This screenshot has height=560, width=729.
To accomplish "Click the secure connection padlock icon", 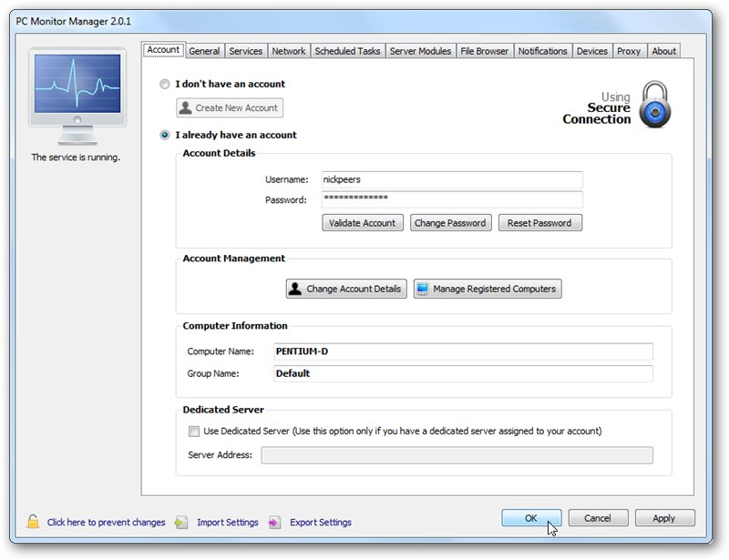I will [x=654, y=105].
